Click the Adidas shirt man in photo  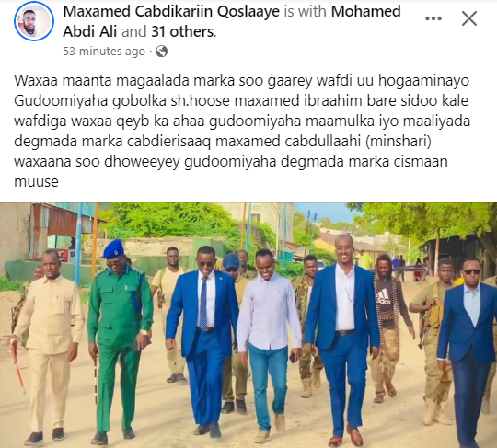click(388, 327)
